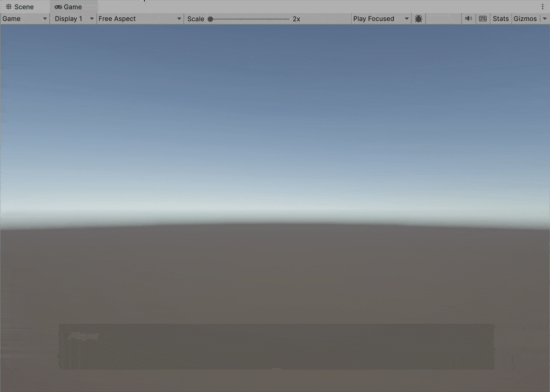Toggle the keyboard shortcuts icon

(483, 19)
